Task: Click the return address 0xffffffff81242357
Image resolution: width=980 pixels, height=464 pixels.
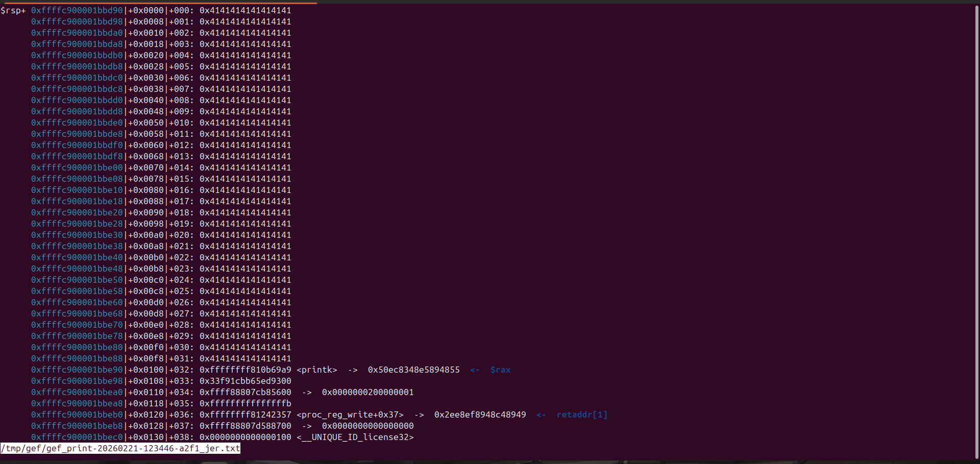Action: click(245, 415)
